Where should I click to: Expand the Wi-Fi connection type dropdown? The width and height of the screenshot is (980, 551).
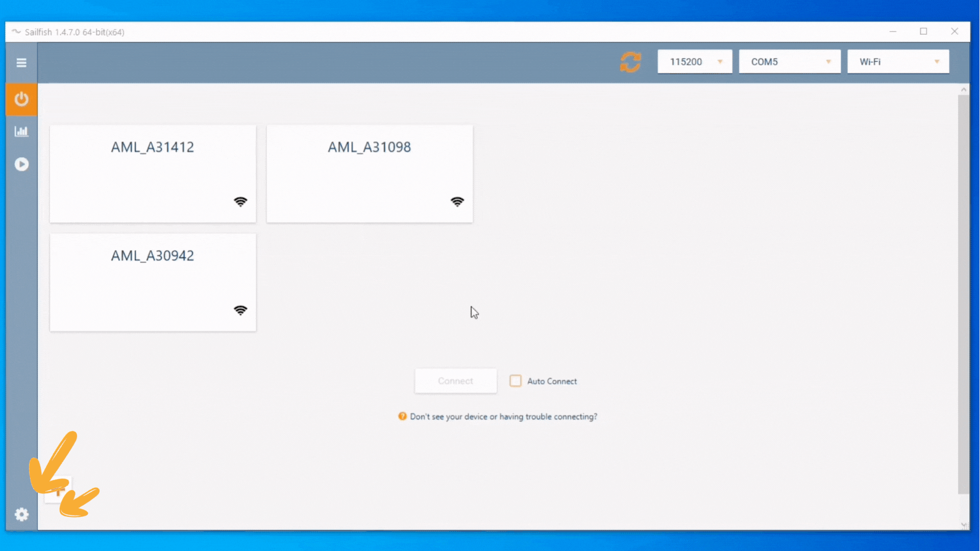[898, 62]
